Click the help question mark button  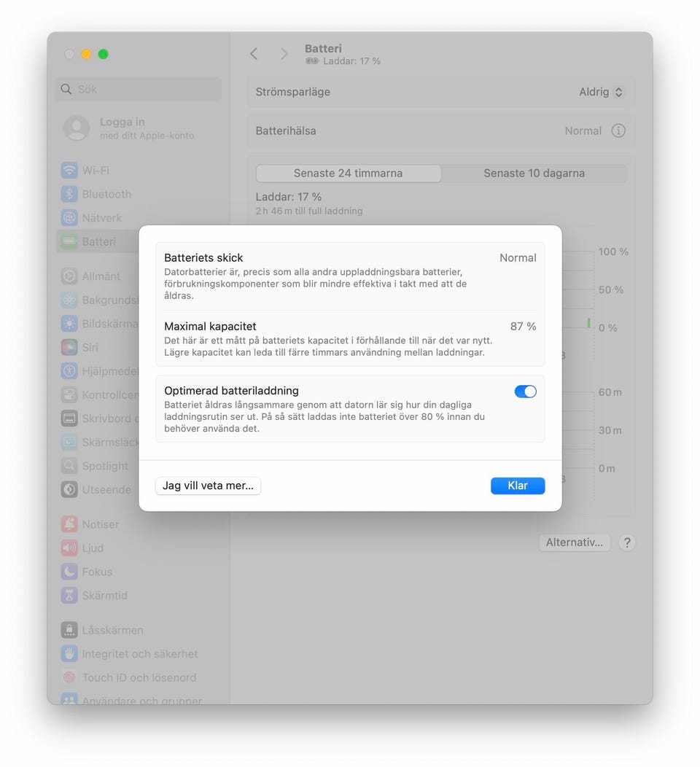coord(627,542)
